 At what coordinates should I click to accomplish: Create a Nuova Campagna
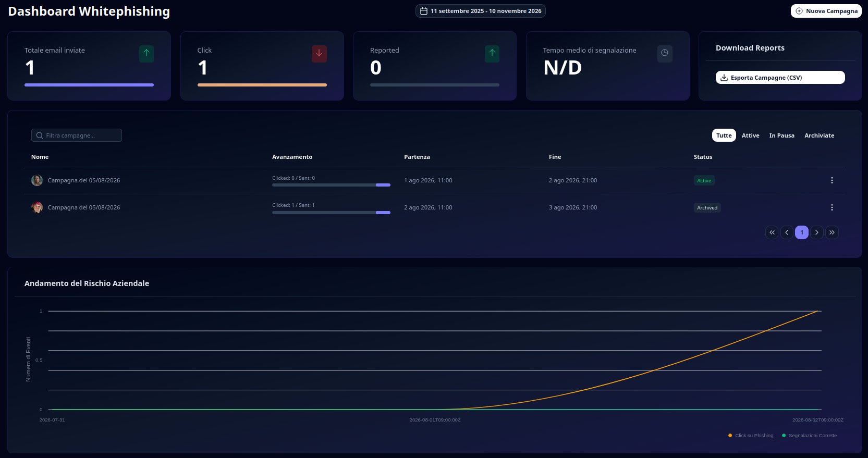(826, 11)
